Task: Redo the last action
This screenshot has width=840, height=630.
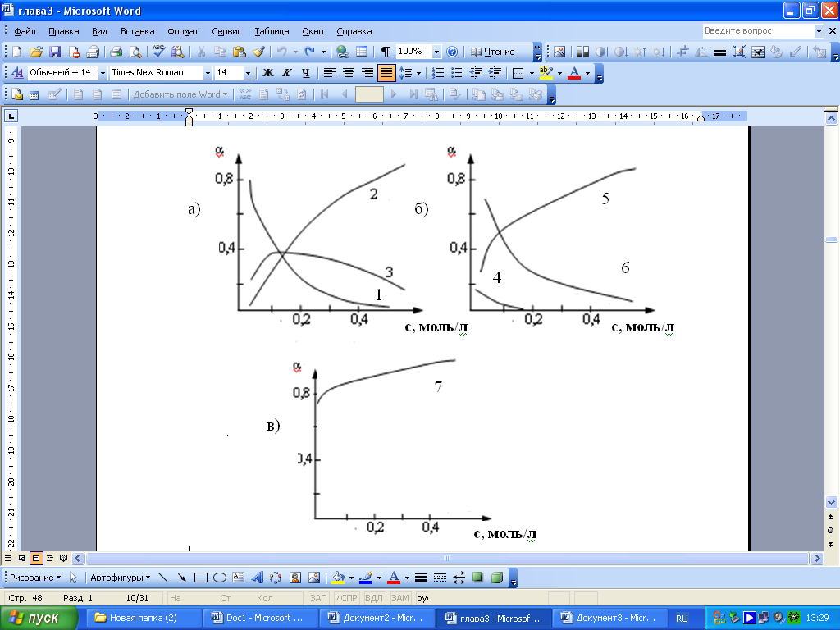Action: (x=309, y=52)
